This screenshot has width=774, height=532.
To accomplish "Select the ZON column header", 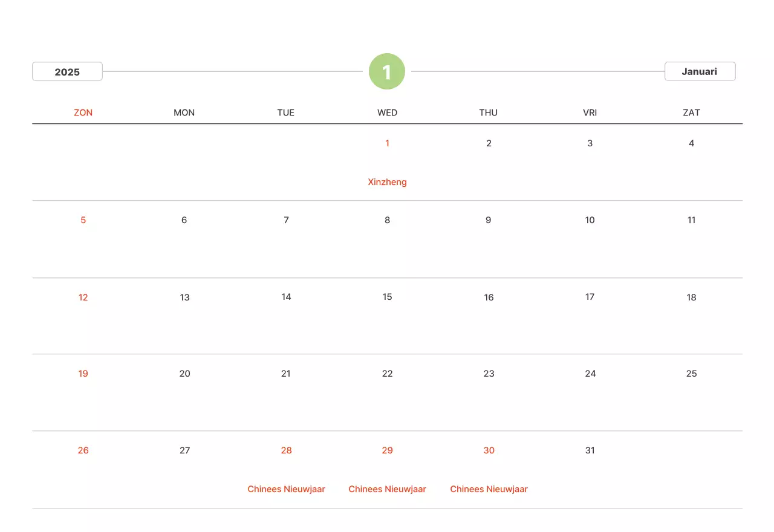I will [83, 112].
